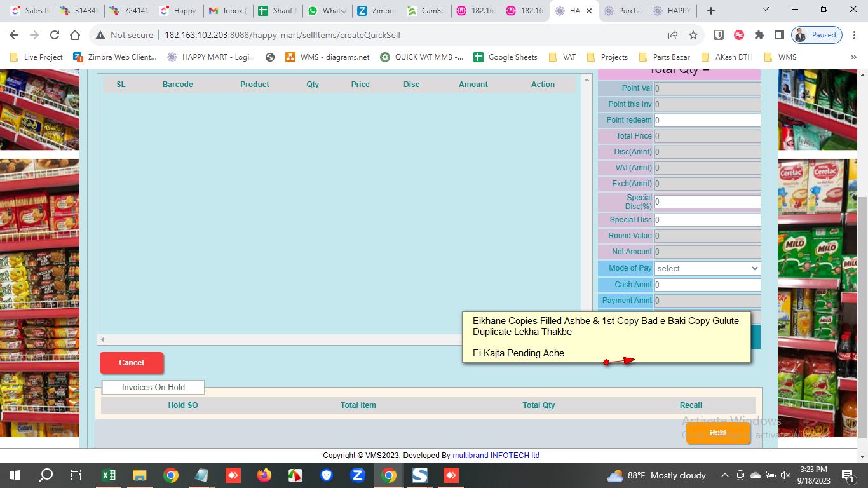The width and height of the screenshot is (868, 488).
Task: Open the Extensions puzzle menu
Action: [759, 35]
